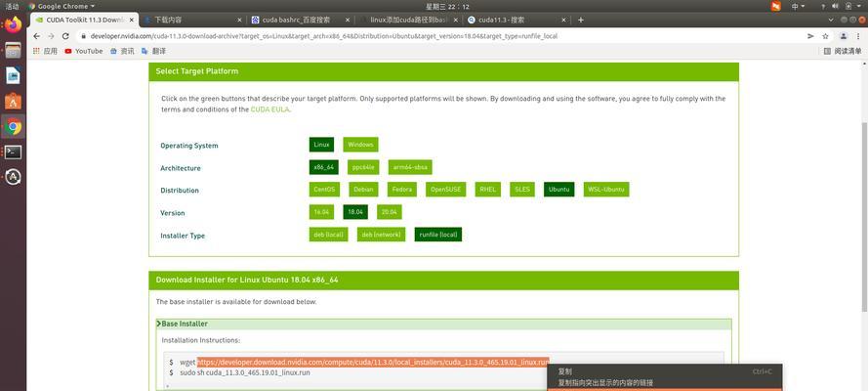This screenshot has height=391, width=868.
Task: Select WSL-Ubuntu distribution
Action: click(606, 190)
